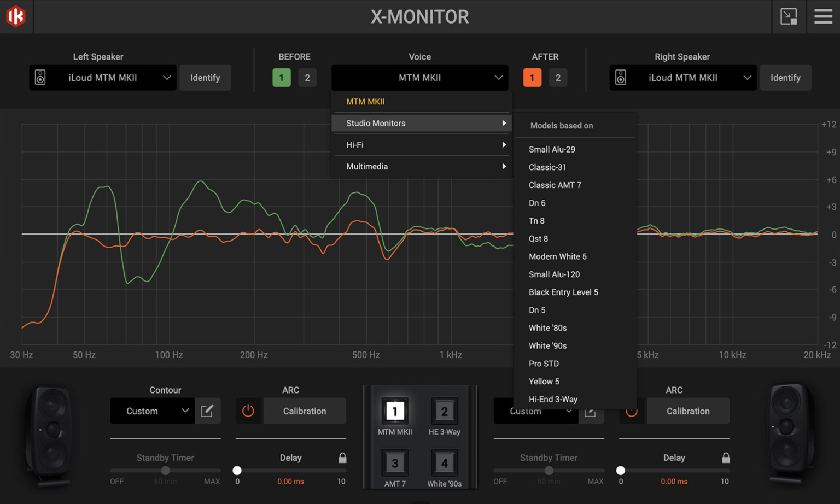Choose Classic AMT 7 from the model list
840x504 pixels.
tap(555, 185)
